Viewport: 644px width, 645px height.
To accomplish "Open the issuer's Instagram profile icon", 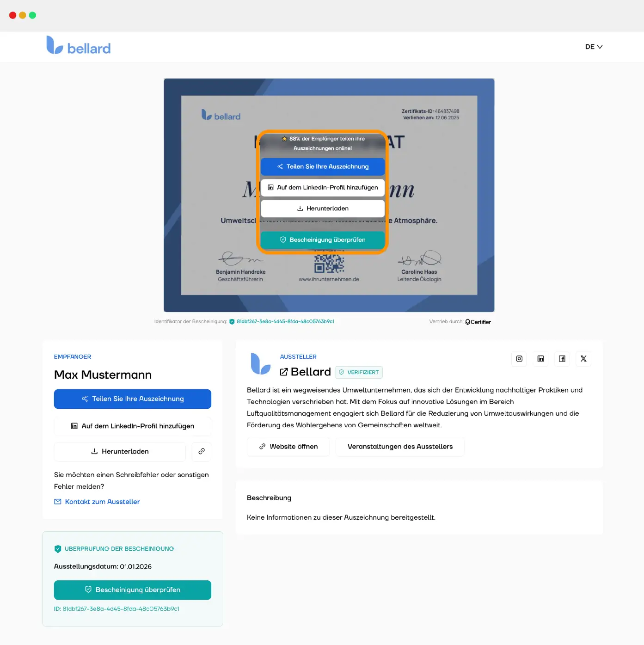I will pos(519,359).
